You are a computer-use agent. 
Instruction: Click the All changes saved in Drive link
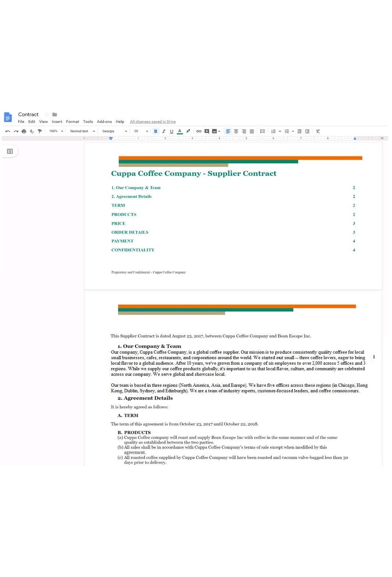pyautogui.click(x=153, y=122)
